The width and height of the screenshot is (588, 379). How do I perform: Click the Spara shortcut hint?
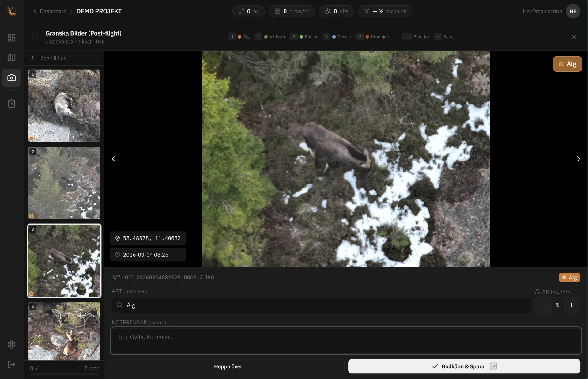(445, 37)
